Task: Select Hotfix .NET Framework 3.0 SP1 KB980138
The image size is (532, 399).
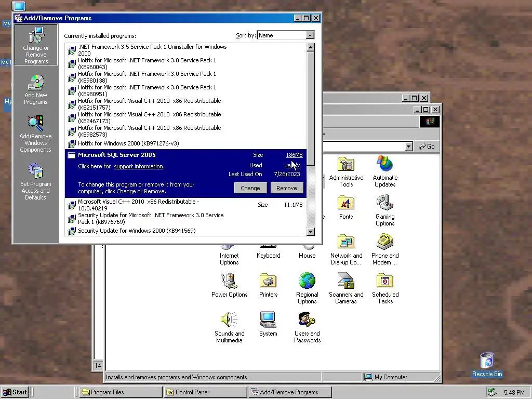Action: 186,77
